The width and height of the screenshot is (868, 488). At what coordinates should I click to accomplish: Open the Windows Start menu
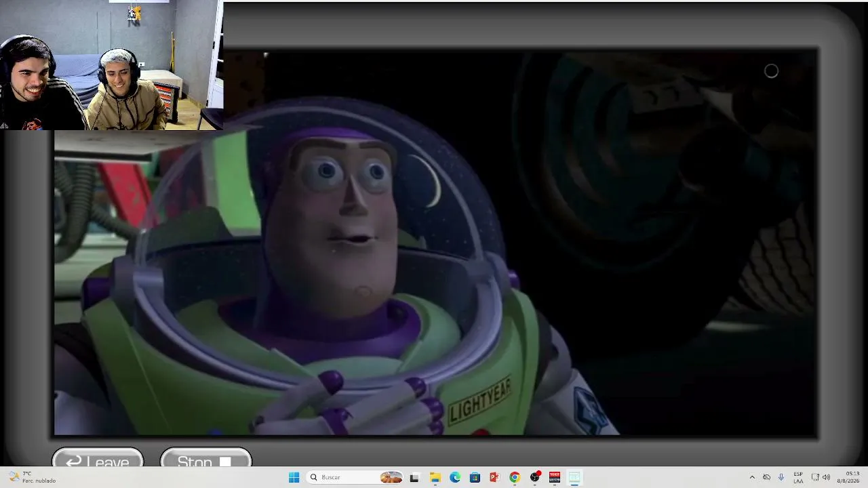pyautogui.click(x=294, y=477)
